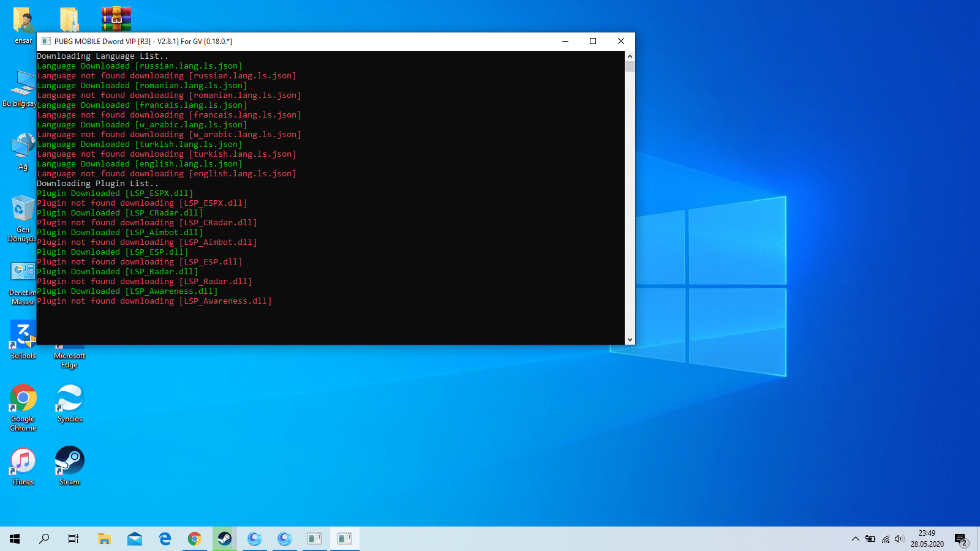Open taskbar search magnifier

click(44, 539)
